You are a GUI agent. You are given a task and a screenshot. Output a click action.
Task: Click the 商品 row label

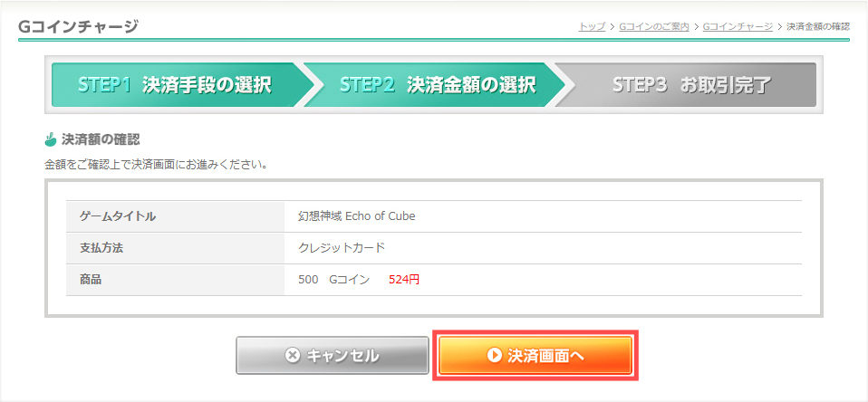click(91, 279)
